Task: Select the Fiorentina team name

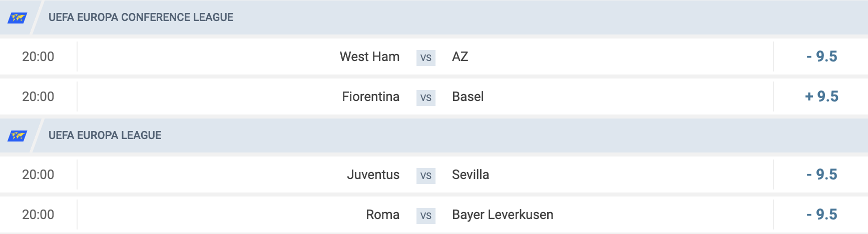Action: click(x=371, y=96)
